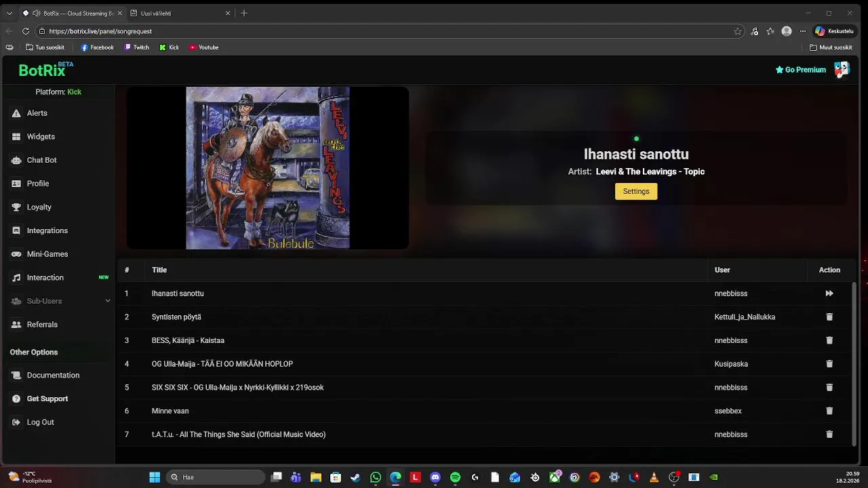Click the taskbar Hae search box
The image size is (868, 488).
click(216, 477)
